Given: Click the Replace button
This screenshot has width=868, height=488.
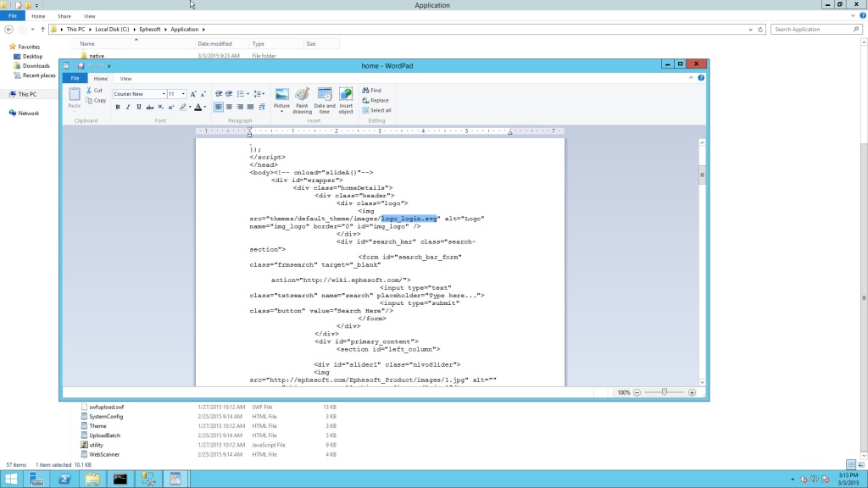Looking at the screenshot, I should pos(376,101).
